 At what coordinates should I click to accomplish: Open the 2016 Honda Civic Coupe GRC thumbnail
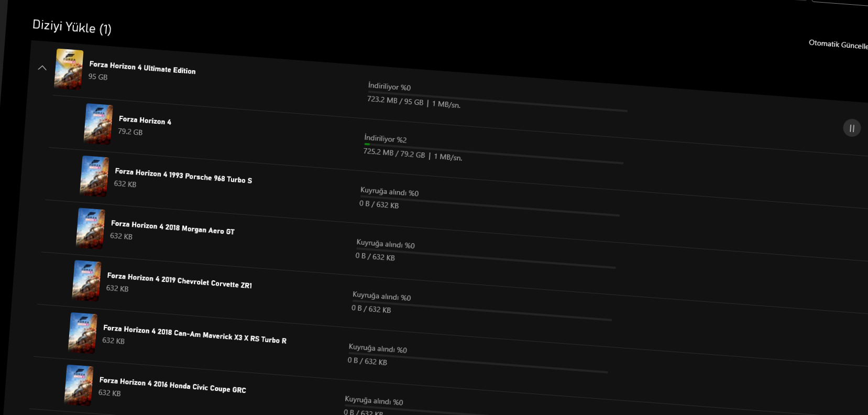79,385
